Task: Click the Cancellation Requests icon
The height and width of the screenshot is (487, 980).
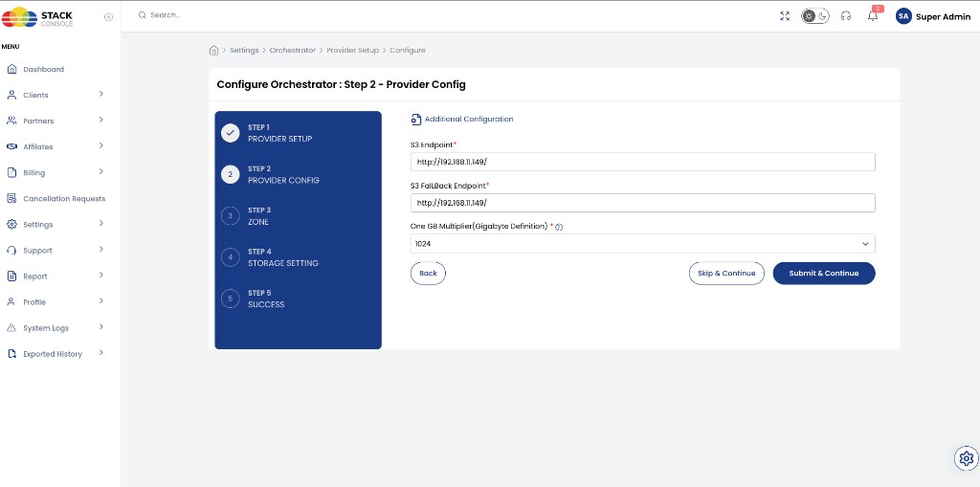Action: (11, 199)
